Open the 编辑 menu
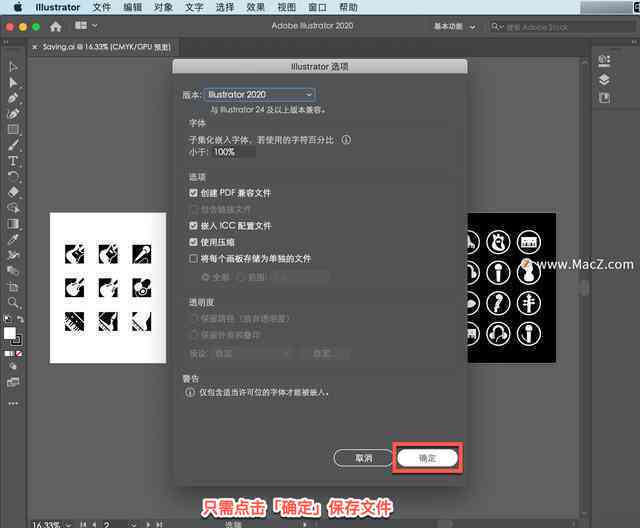The height and width of the screenshot is (528, 640). click(x=133, y=7)
